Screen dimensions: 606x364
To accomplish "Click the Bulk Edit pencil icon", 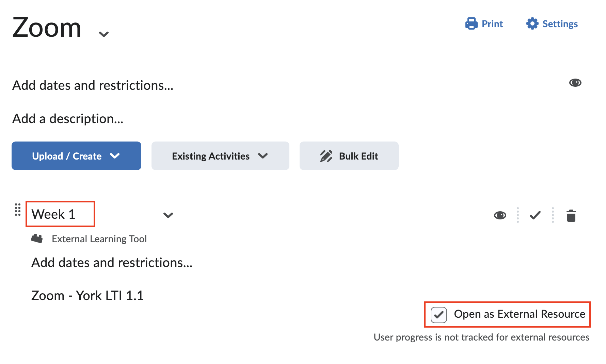I will click(x=326, y=156).
